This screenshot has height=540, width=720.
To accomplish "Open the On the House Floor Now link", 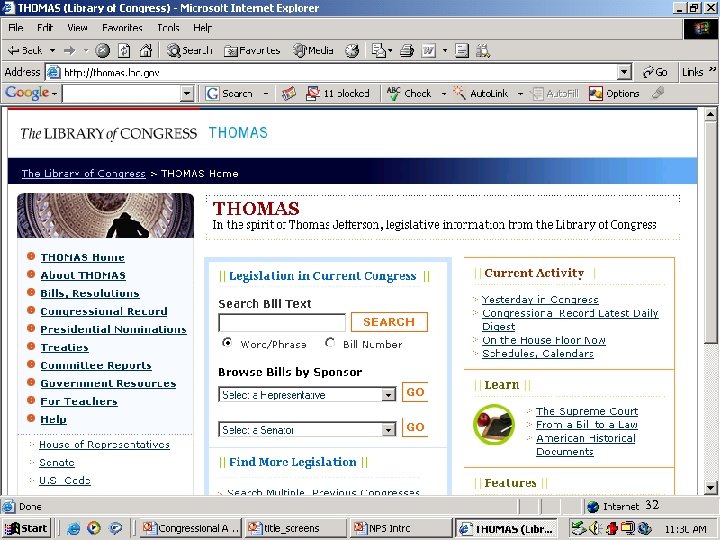I will (x=544, y=340).
